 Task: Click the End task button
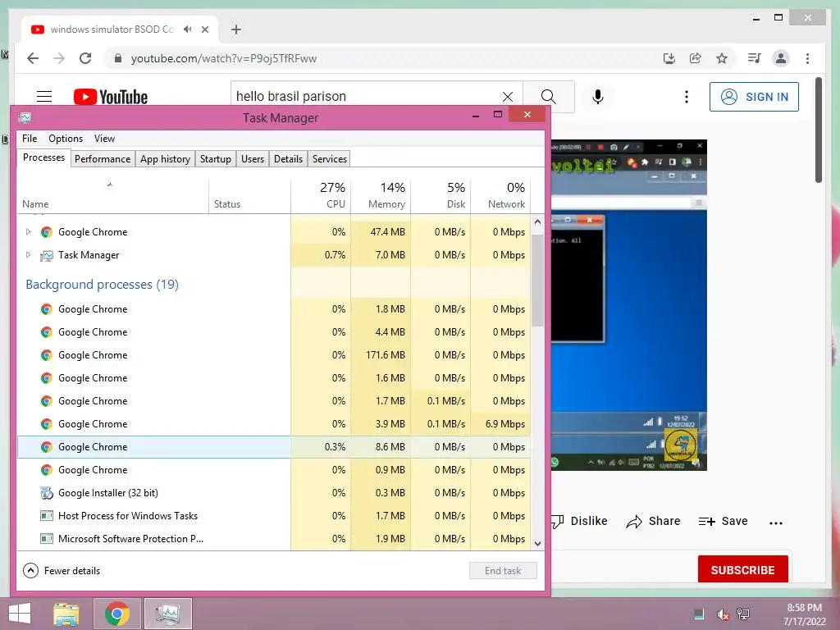click(x=503, y=571)
